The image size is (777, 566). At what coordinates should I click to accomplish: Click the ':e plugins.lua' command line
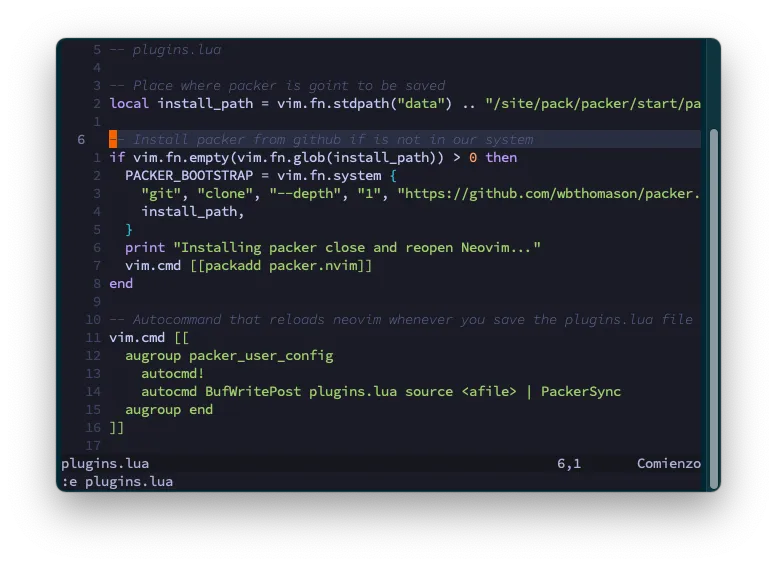pos(117,482)
